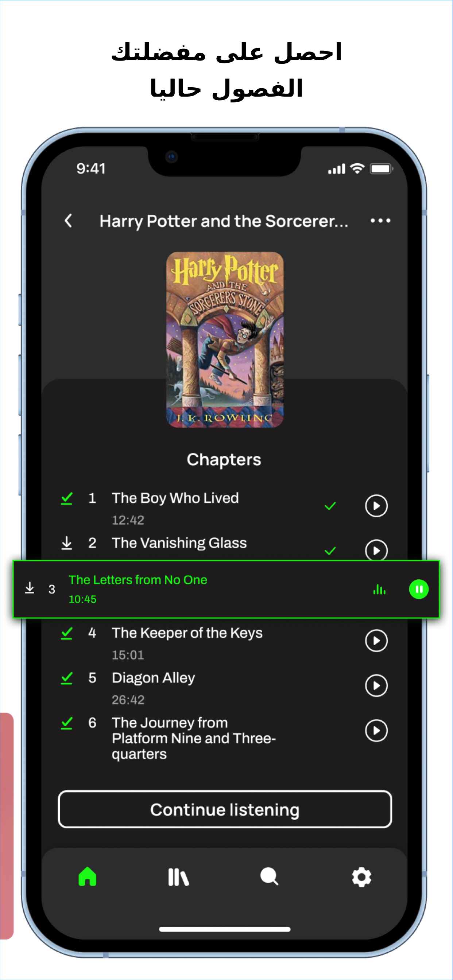The width and height of the screenshot is (453, 980).
Task: Open the Search tab
Action: coord(269,876)
